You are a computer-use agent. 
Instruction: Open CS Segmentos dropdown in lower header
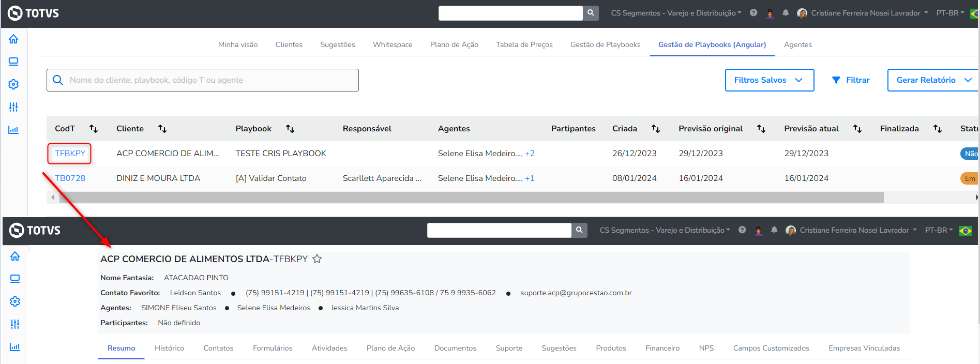click(x=665, y=230)
